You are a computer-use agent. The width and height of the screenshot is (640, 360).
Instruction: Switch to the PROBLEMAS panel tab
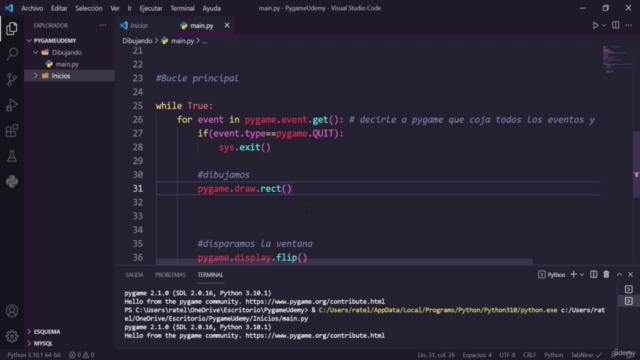coord(170,275)
